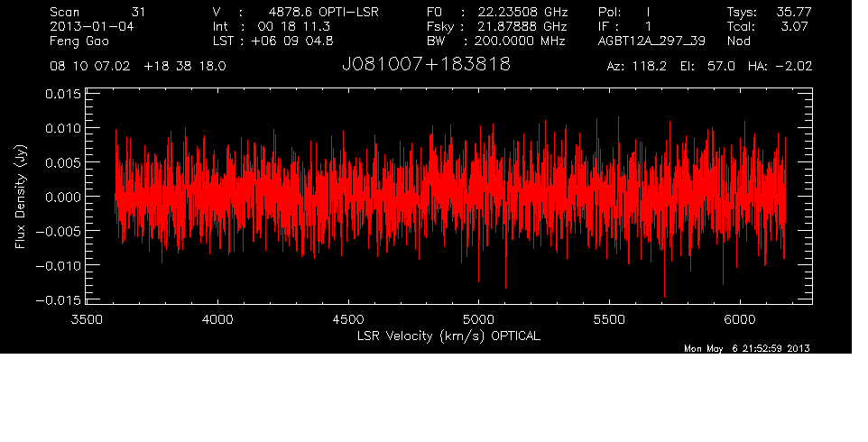Click the azimuth value 118.2

click(648, 67)
